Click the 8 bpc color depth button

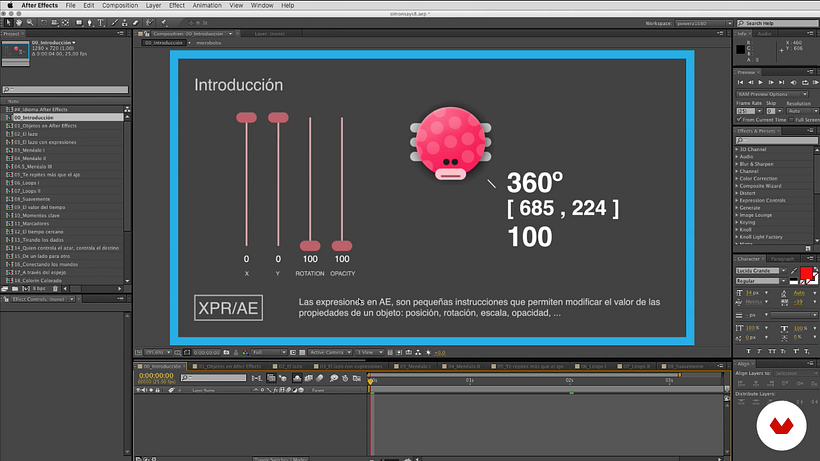pyautogui.click(x=39, y=289)
